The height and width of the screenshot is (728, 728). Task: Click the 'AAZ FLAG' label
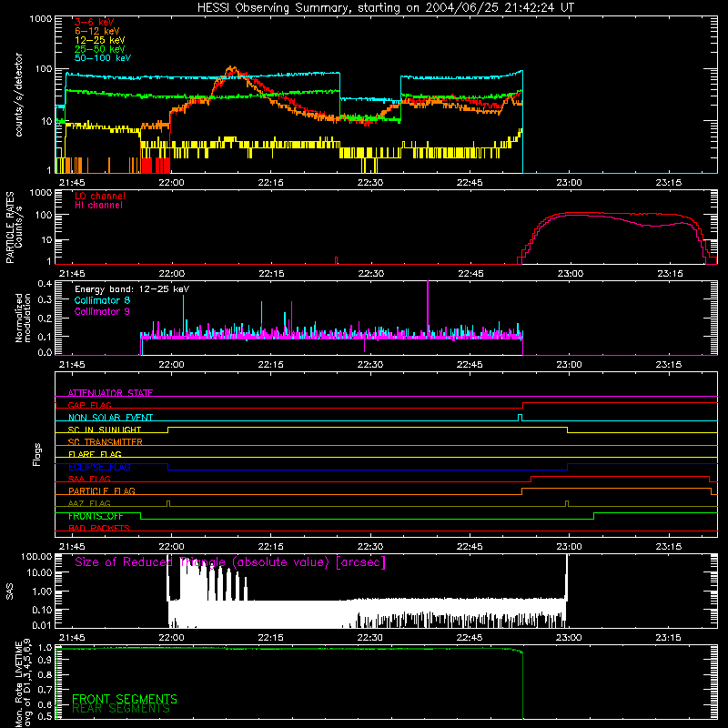[89, 503]
